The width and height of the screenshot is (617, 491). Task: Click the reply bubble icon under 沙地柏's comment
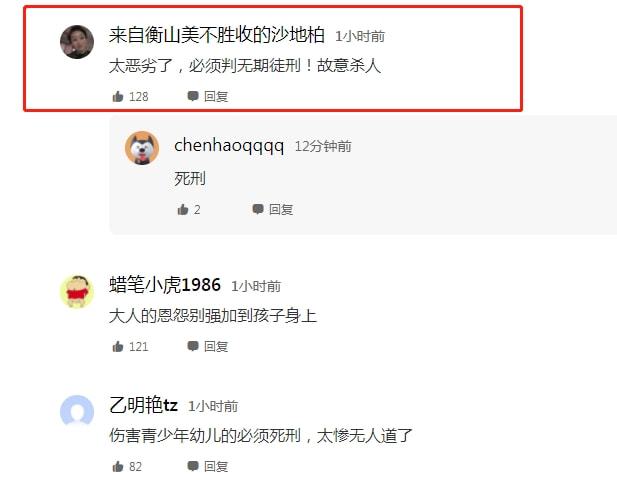(x=193, y=96)
